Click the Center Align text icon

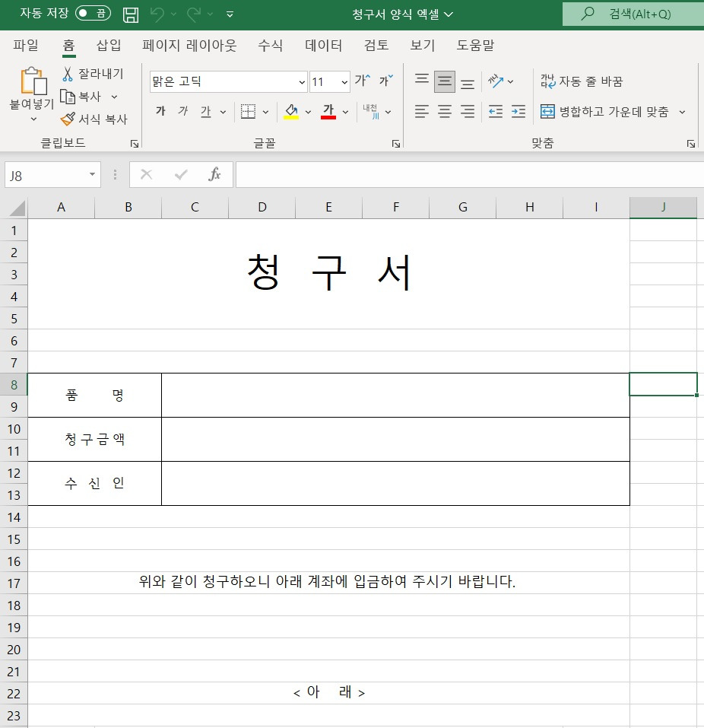click(444, 111)
